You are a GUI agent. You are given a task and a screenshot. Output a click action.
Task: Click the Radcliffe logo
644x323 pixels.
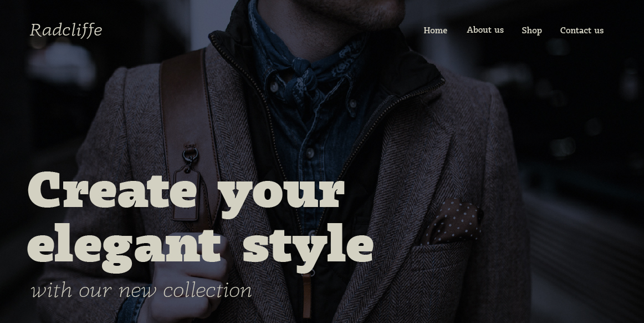coord(66,31)
